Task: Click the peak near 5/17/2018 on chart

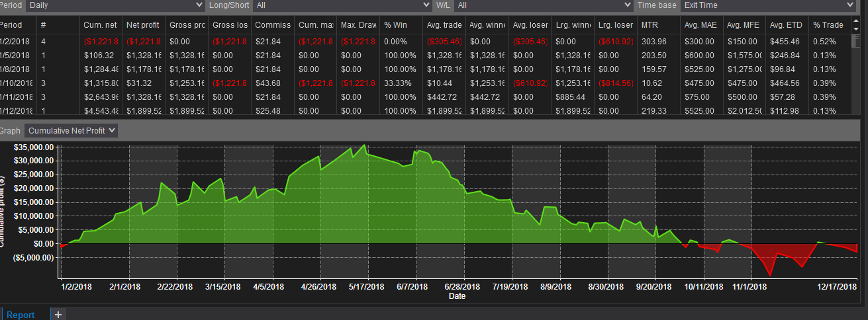Action: pos(363,145)
